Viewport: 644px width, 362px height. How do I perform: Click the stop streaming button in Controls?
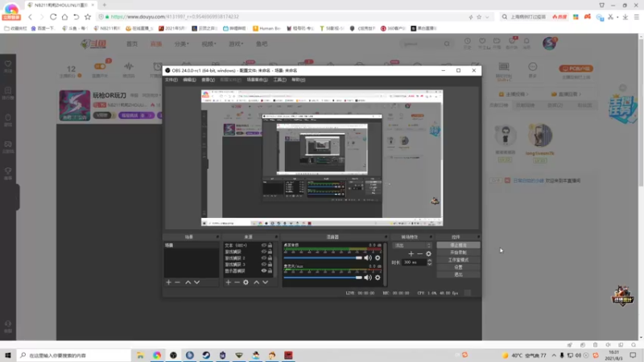click(x=458, y=245)
